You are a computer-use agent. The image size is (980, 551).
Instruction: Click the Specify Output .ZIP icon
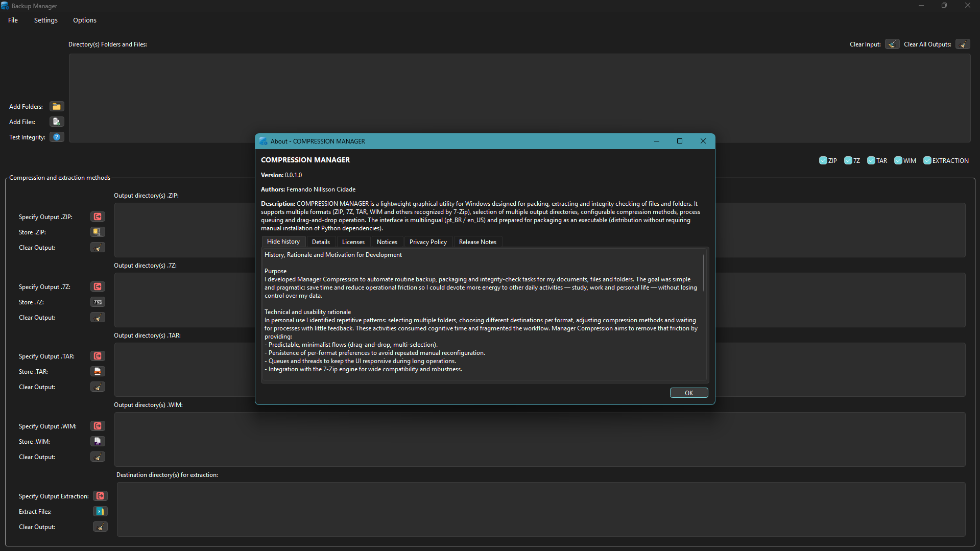pyautogui.click(x=98, y=217)
